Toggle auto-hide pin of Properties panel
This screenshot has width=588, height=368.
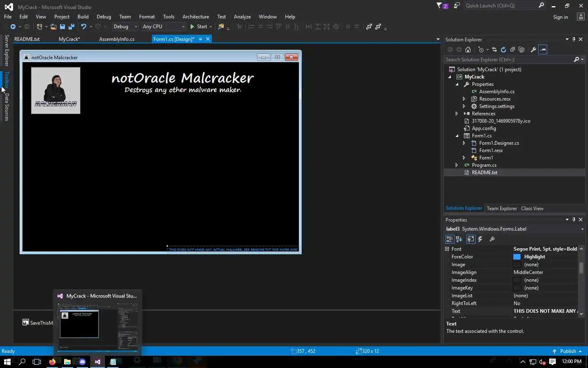click(x=574, y=220)
